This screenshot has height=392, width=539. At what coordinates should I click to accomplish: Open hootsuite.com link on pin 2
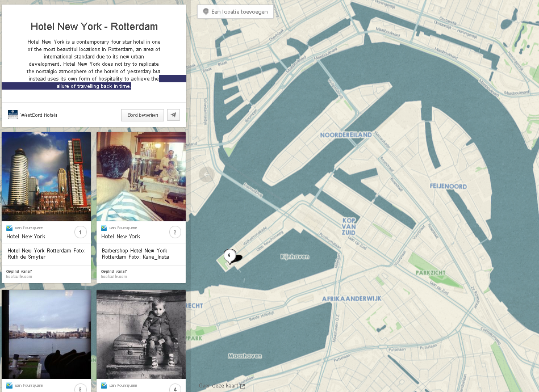coord(114,277)
